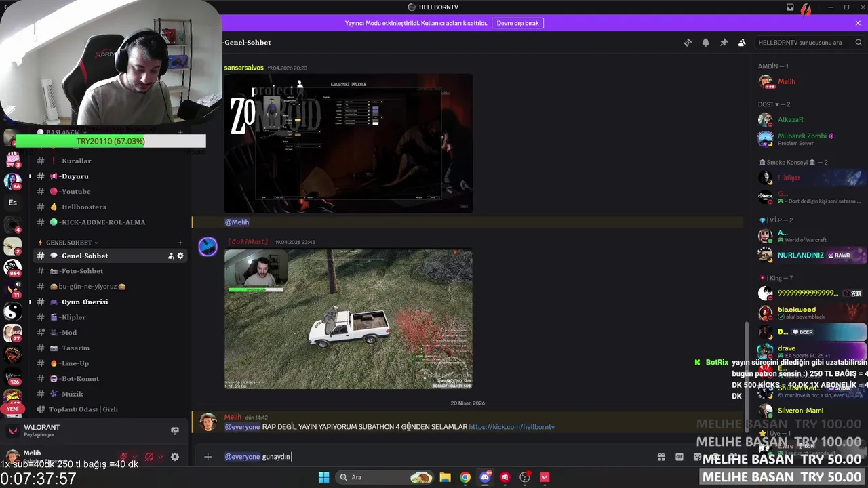This screenshot has width=868, height=488.
Task: Open the -Youtube channel
Action: pos(110,192)
